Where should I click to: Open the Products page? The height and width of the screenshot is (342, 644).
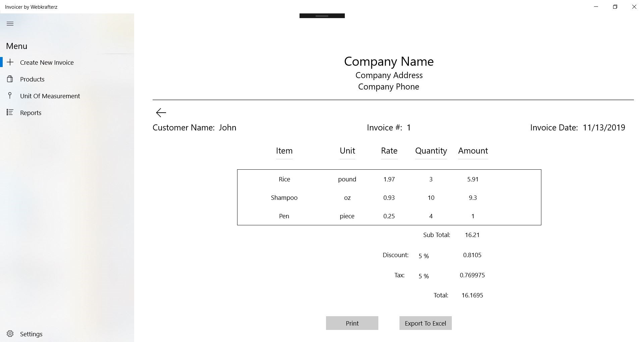tap(32, 79)
